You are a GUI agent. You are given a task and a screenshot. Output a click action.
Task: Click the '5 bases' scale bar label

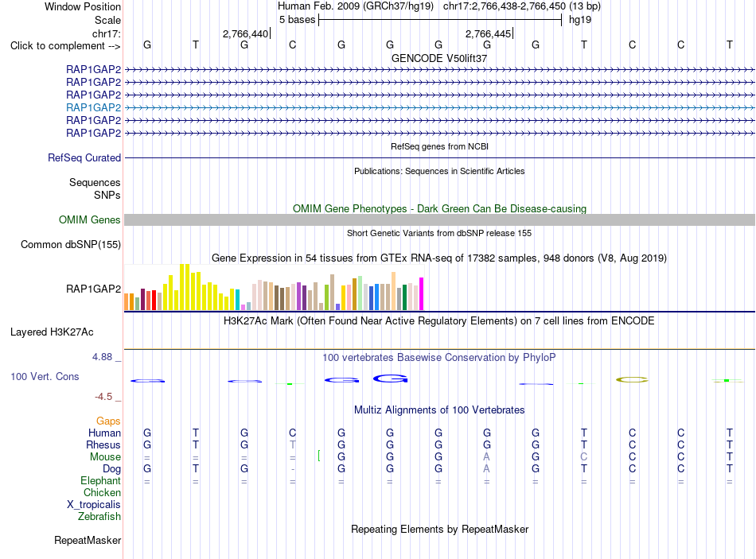(297, 20)
